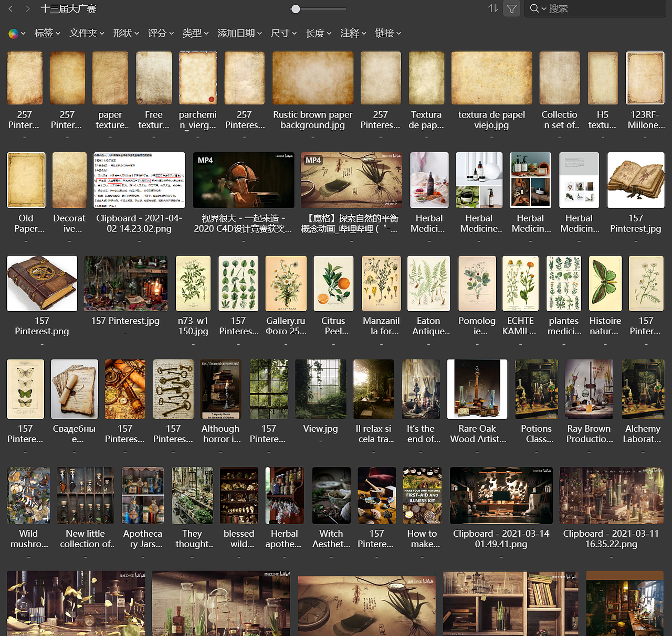Screen dimensions: 672x636
Task: Select the parchemin_vierg paper thumbnail
Action: [198, 78]
